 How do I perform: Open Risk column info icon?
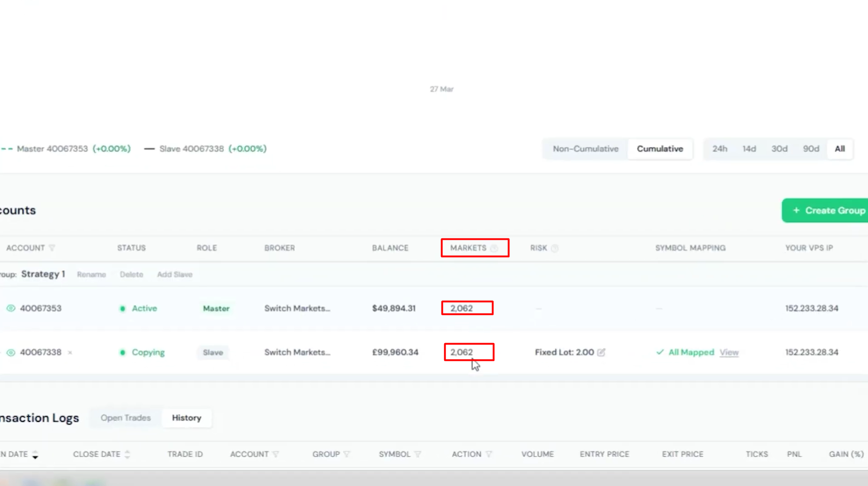click(554, 248)
